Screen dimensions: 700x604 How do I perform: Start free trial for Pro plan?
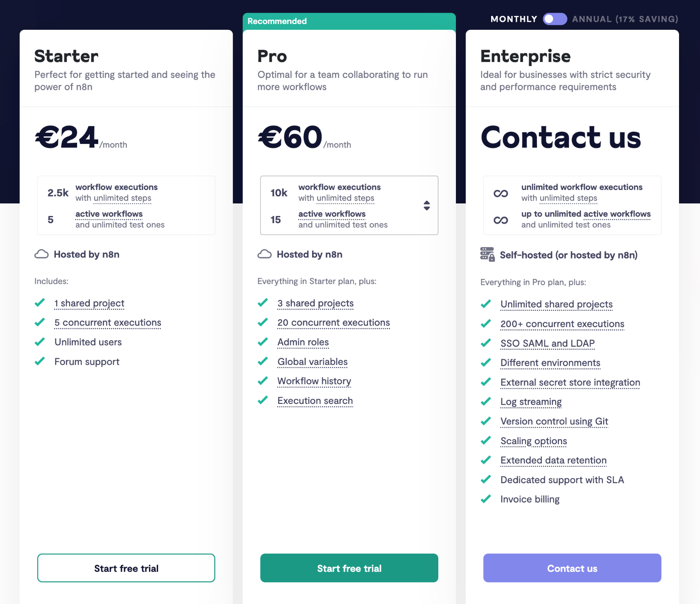coord(349,568)
